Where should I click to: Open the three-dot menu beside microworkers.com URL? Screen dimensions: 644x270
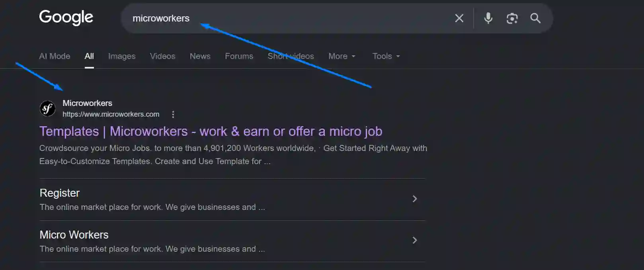[x=173, y=114]
